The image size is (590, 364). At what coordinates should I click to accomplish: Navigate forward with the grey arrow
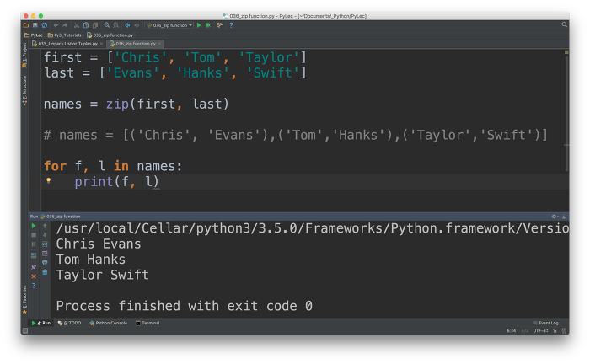137,25
